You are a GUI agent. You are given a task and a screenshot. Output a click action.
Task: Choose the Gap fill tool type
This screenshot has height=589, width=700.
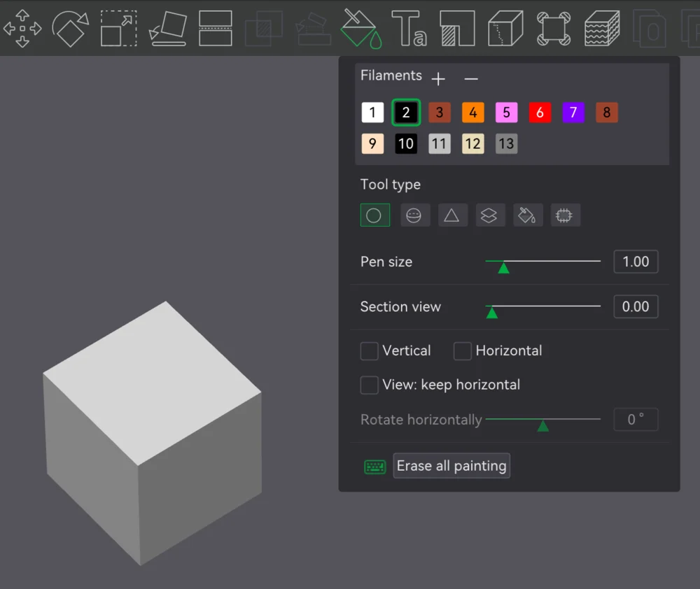565,215
